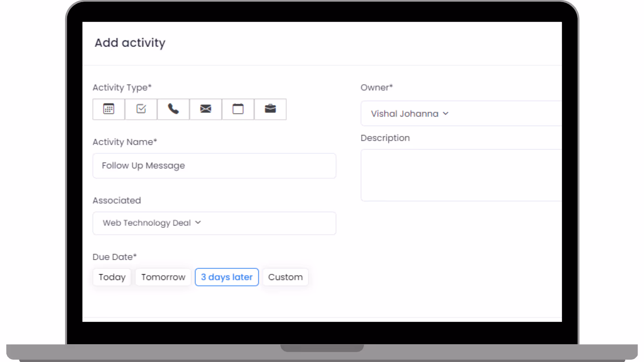This screenshot has width=644, height=362.
Task: Set due date to Tomorrow
Action: click(x=163, y=277)
